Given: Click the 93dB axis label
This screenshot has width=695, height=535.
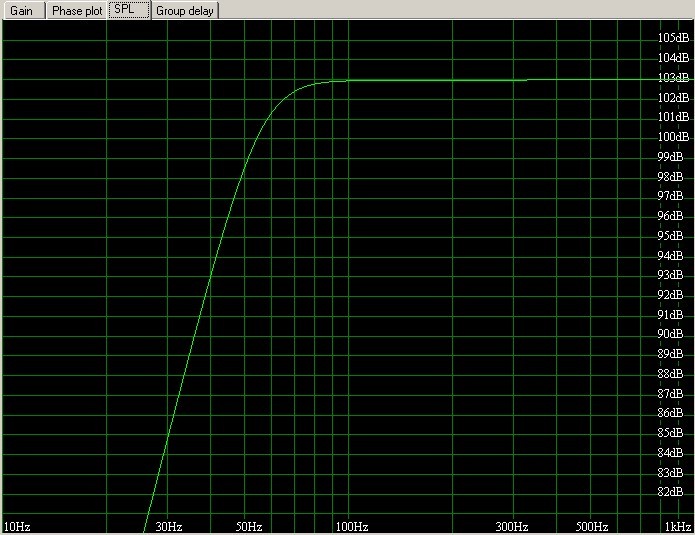Looking at the screenshot, I should click(670, 275).
